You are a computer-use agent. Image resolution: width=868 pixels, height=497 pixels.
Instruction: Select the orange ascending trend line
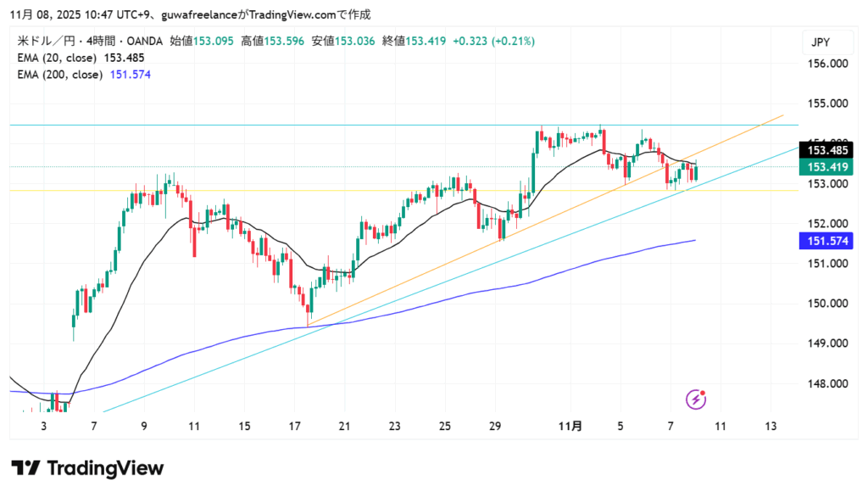tap(424, 276)
